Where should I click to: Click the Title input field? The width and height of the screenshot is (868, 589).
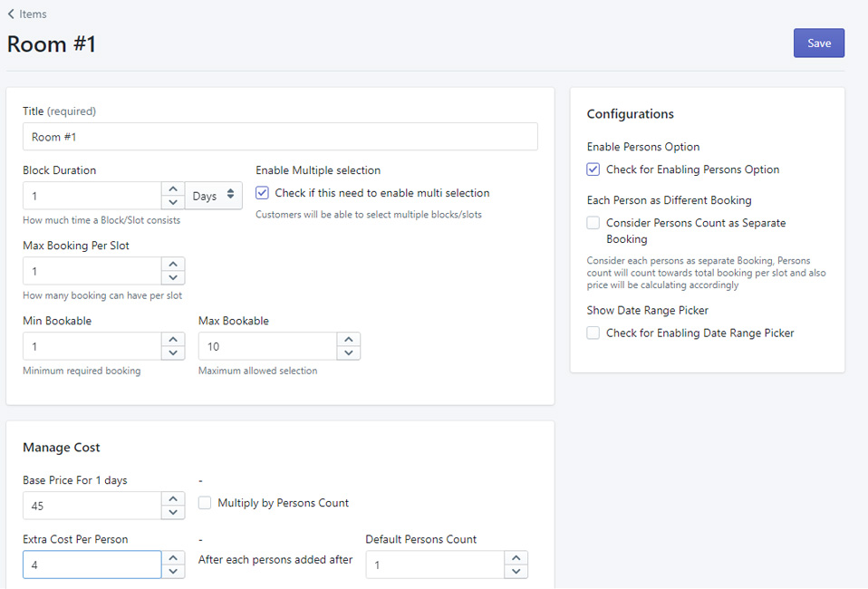tap(279, 137)
